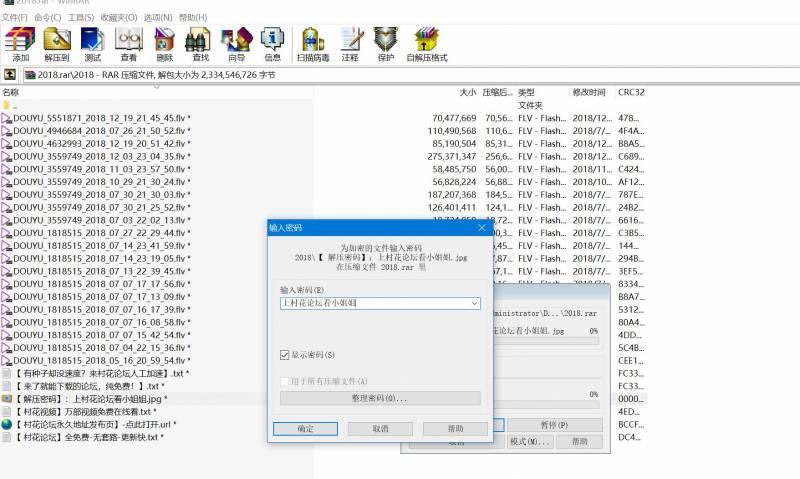The image size is (800, 479).
Task: Close the 输入密码 dialog with the X
Action: click(482, 228)
